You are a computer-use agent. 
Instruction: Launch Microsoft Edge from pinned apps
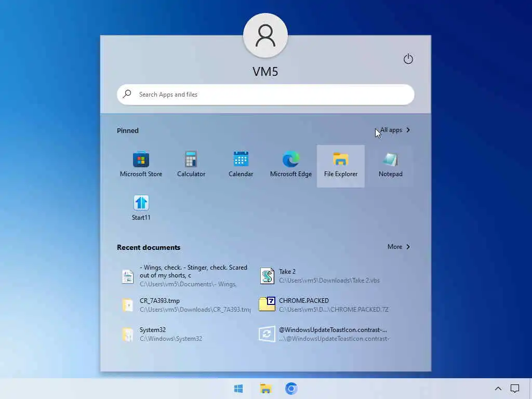click(291, 166)
